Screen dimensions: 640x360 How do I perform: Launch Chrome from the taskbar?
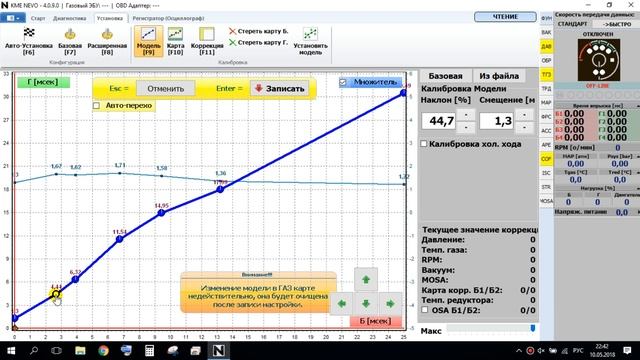(103, 351)
